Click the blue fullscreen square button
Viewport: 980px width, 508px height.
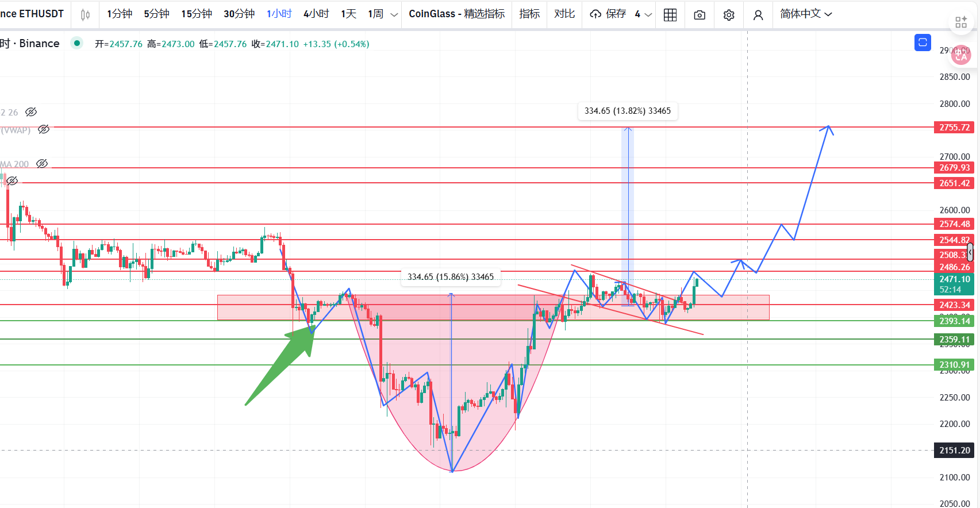point(923,43)
